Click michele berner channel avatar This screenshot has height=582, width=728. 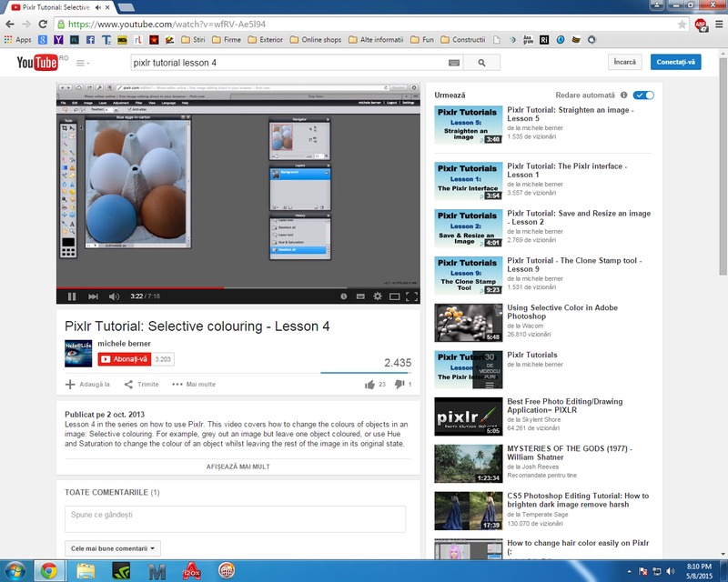(78, 353)
